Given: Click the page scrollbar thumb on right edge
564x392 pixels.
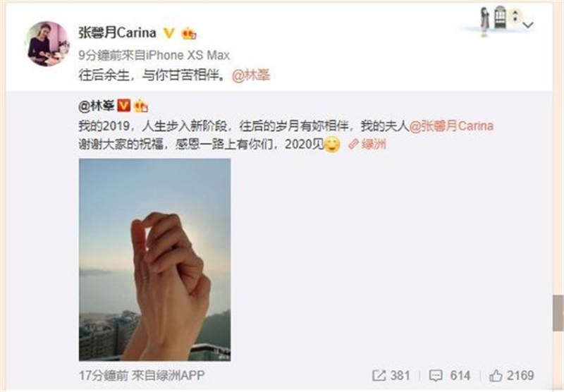Looking at the screenshot, I should [x=558, y=313].
